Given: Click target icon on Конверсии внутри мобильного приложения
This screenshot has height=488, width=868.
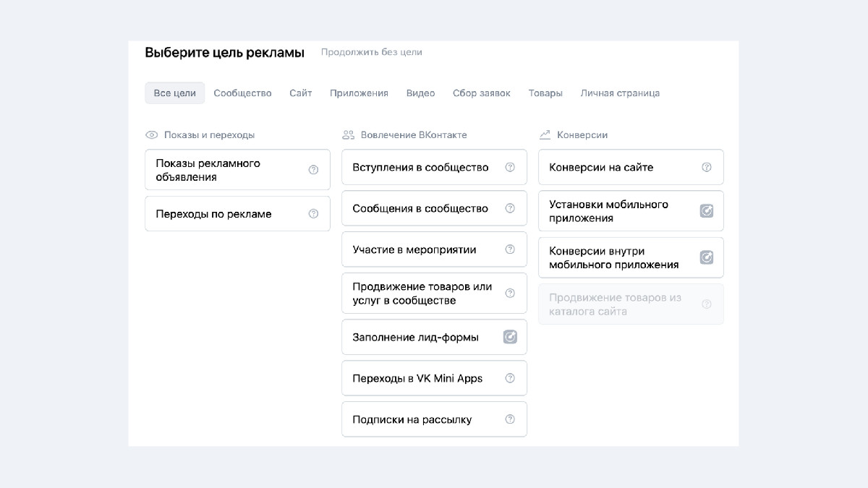Looking at the screenshot, I should [x=707, y=257].
